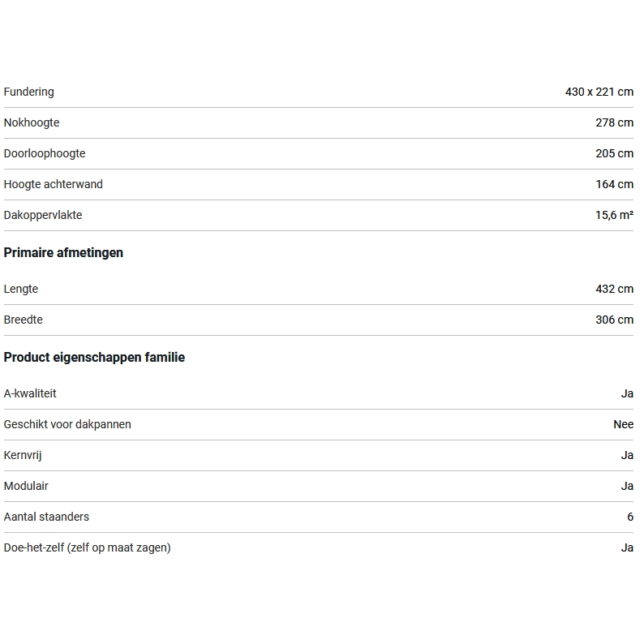Click the Aantal staanders label
The height and width of the screenshot is (644, 644).
46,517
